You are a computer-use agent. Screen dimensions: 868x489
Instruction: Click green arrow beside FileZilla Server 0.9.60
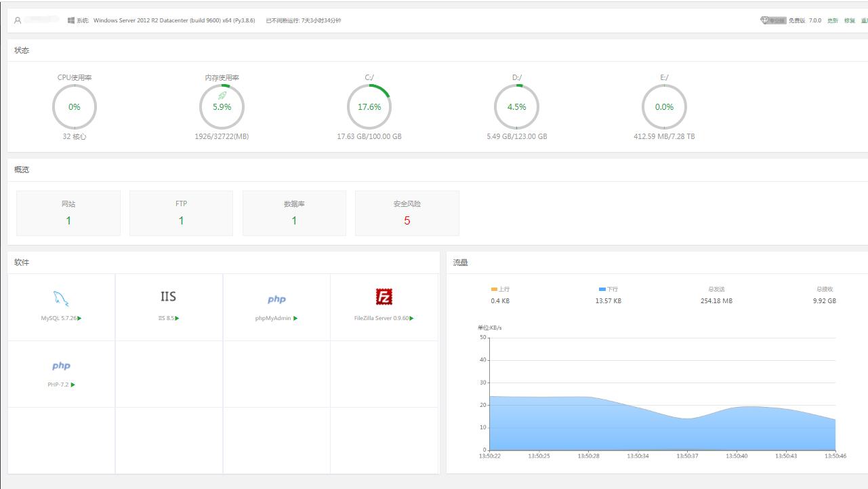tap(412, 318)
